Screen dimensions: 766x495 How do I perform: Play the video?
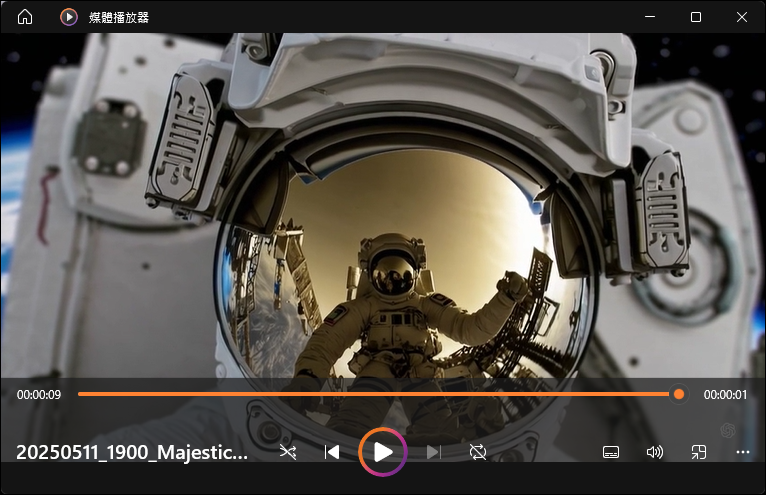click(x=383, y=452)
